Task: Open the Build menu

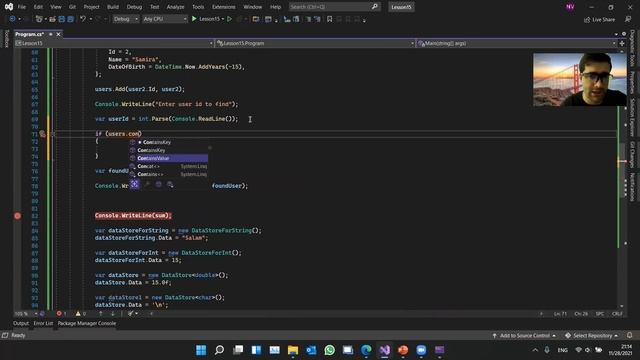Action: [113, 7]
